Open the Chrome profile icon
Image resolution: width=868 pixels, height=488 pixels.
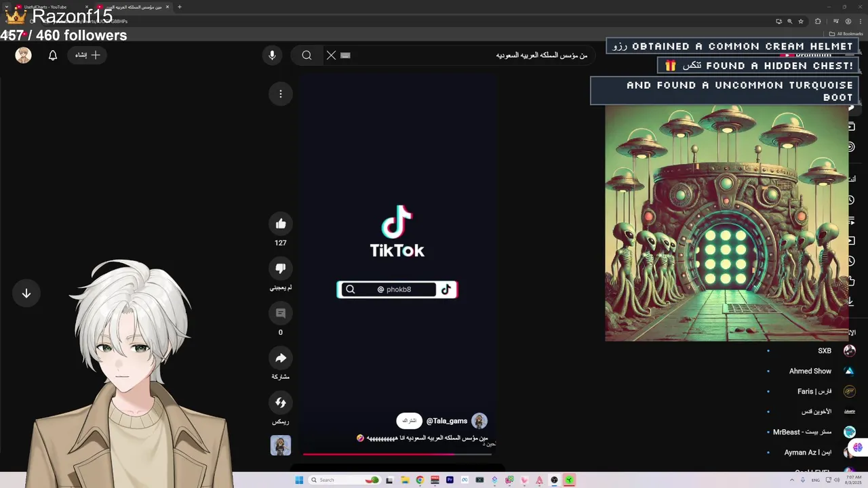pyautogui.click(x=848, y=21)
